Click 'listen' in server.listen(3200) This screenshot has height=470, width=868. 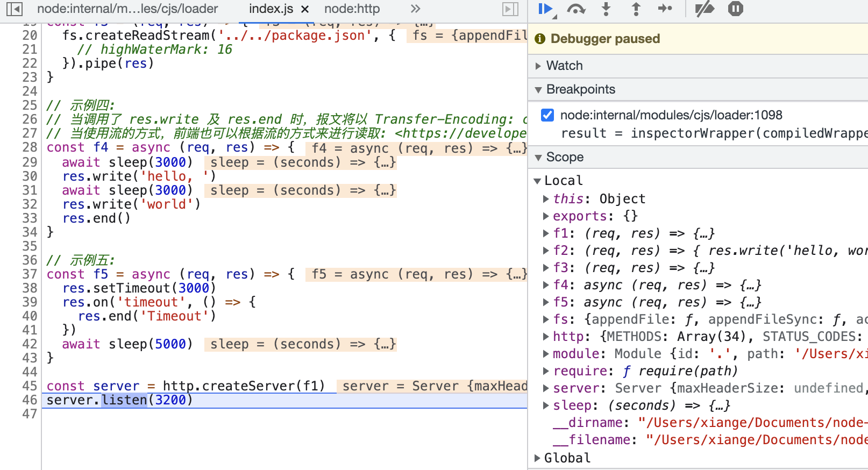tap(124, 400)
